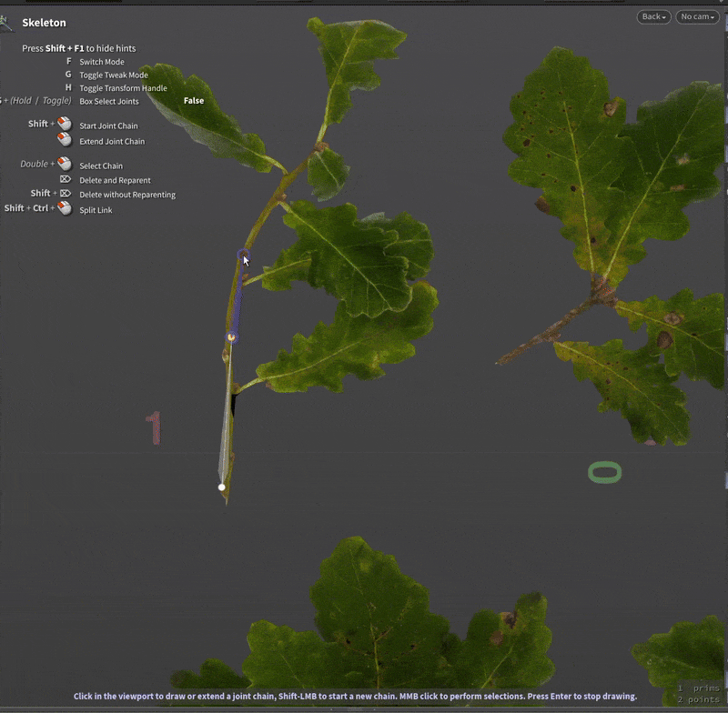Expand the dropdown arrow on No cam

[x=713, y=16]
